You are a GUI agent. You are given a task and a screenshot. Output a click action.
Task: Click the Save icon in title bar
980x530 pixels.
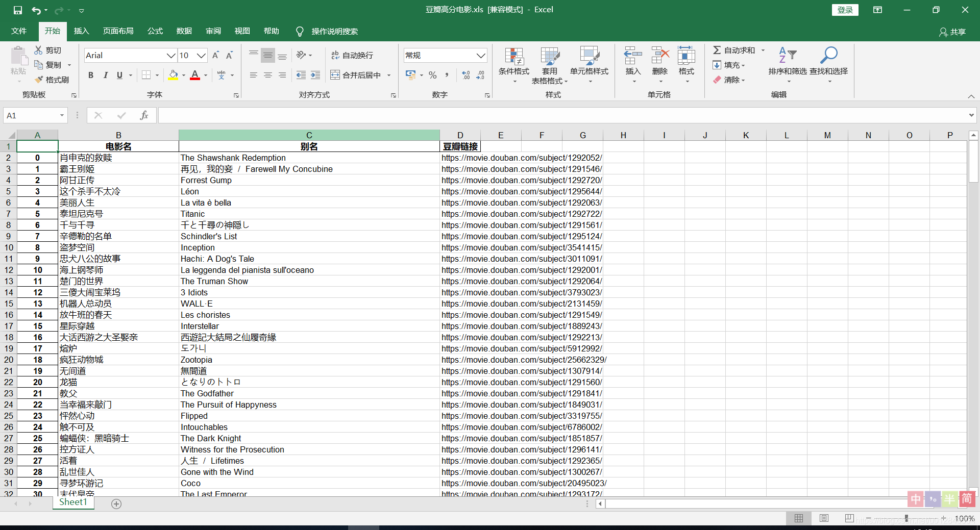click(x=18, y=10)
